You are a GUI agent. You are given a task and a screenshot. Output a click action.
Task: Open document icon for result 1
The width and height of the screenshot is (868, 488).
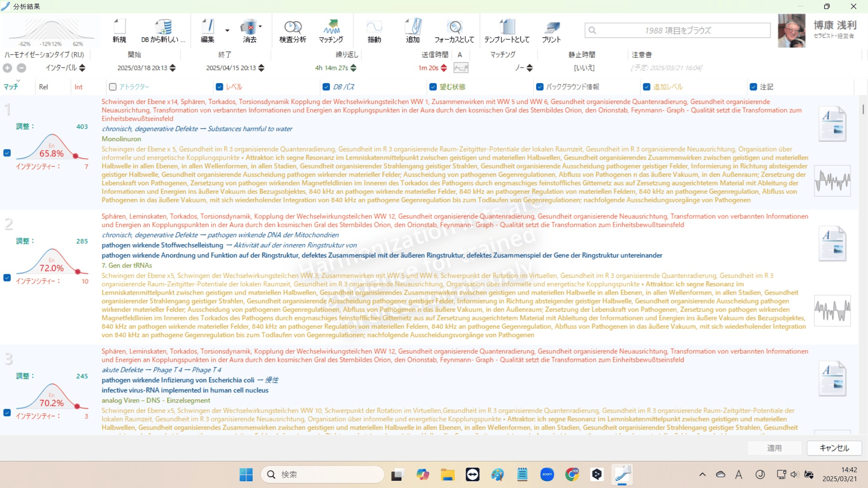tap(832, 123)
